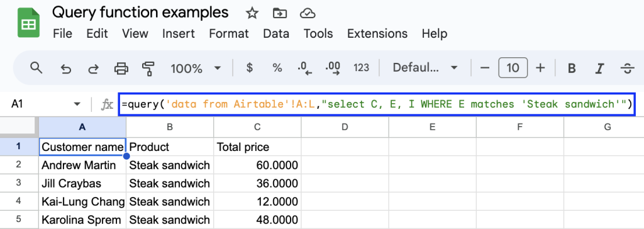This screenshot has width=644, height=229.
Task: Select row 5 header
Action: [x=19, y=220]
